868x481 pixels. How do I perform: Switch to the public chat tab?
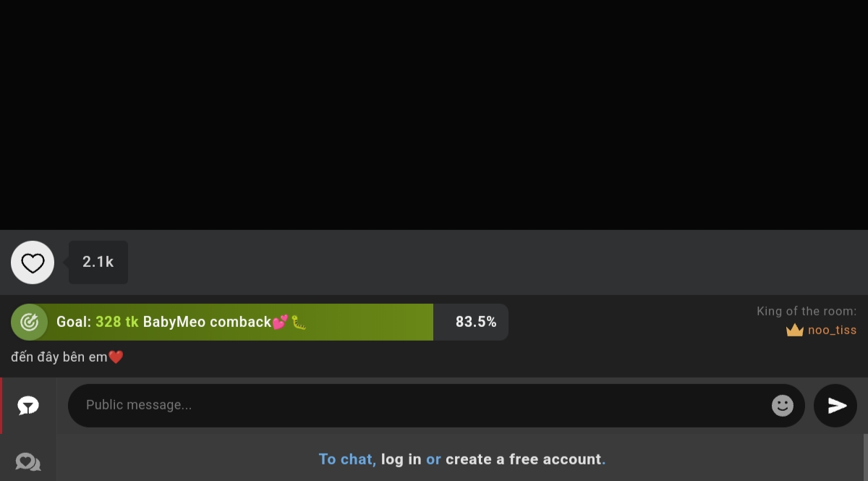coord(28,406)
